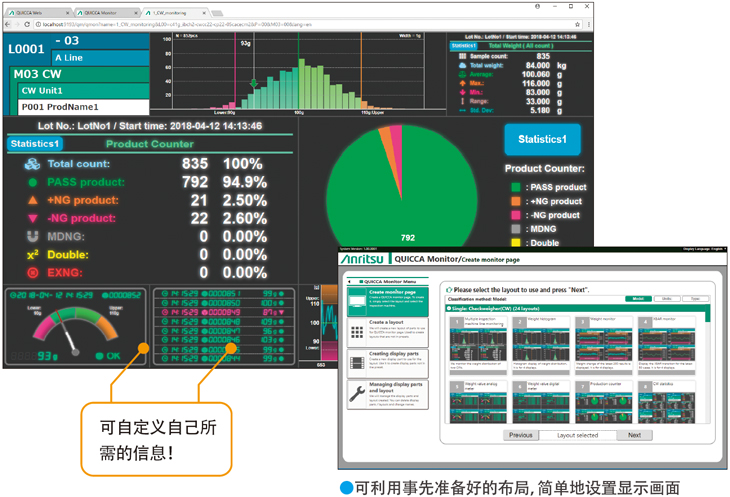Image resolution: width=730 pixels, height=497 pixels.
Task: Select the M03 CW machine row
Action: tap(80, 74)
